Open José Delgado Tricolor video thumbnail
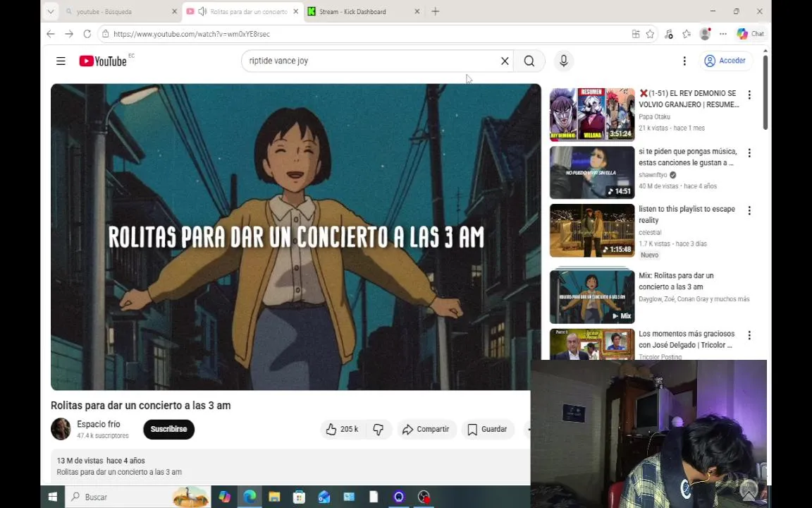Screen dimensions: 812x508 (592, 344)
